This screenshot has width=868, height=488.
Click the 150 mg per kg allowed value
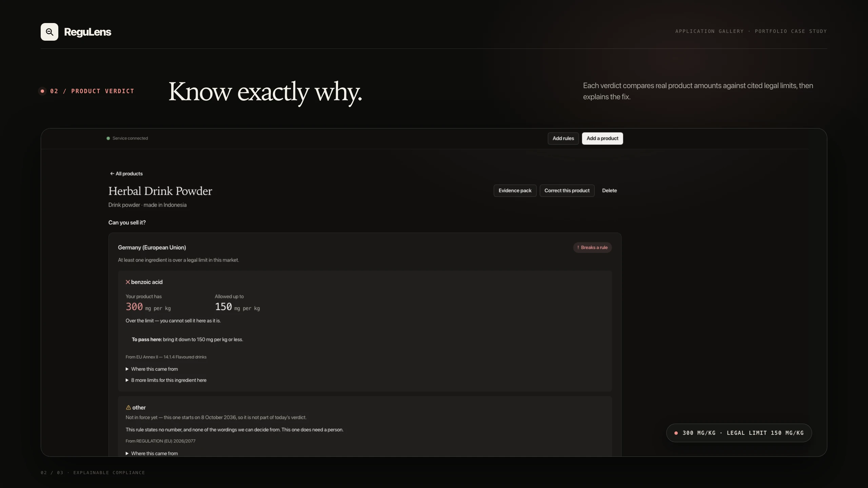pyautogui.click(x=237, y=307)
